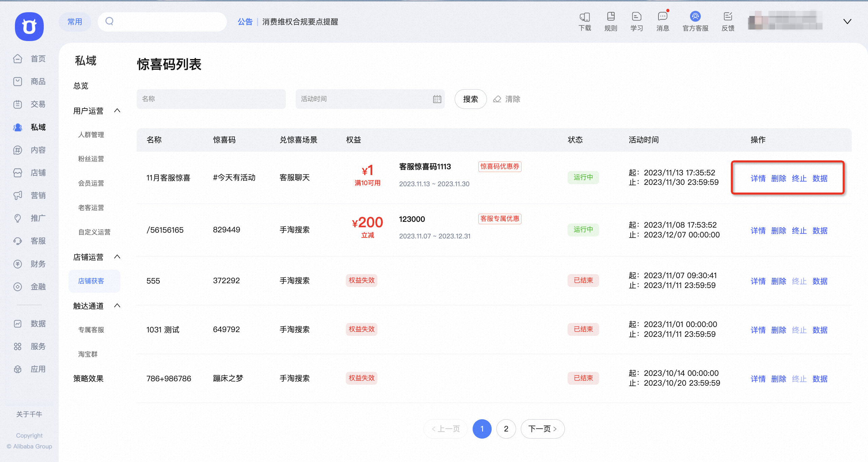Click 下一页 next page button
Screen dimensions: 868x462
click(x=542, y=429)
